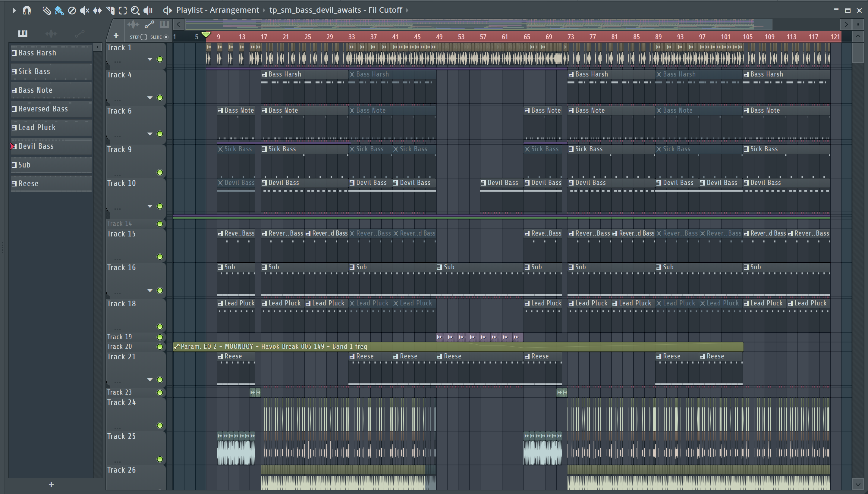Expand Track 16 dropdown arrow
The image size is (868, 494).
coord(150,291)
